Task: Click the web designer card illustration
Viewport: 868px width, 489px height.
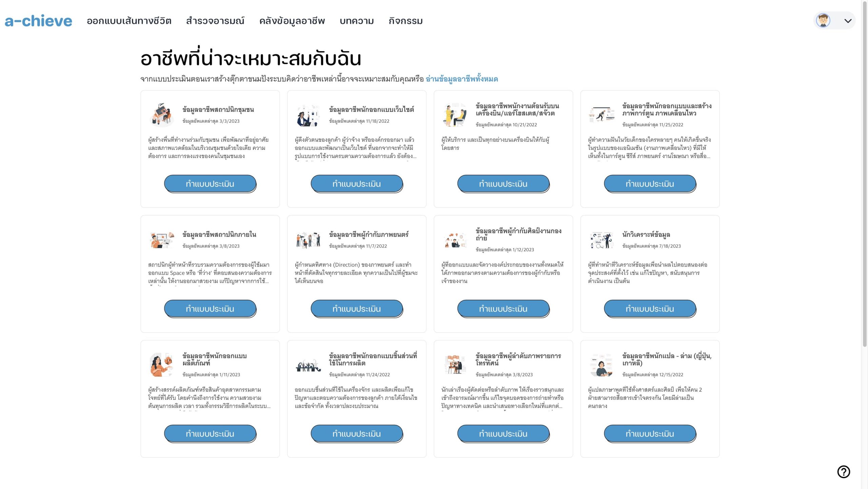Action: (308, 115)
